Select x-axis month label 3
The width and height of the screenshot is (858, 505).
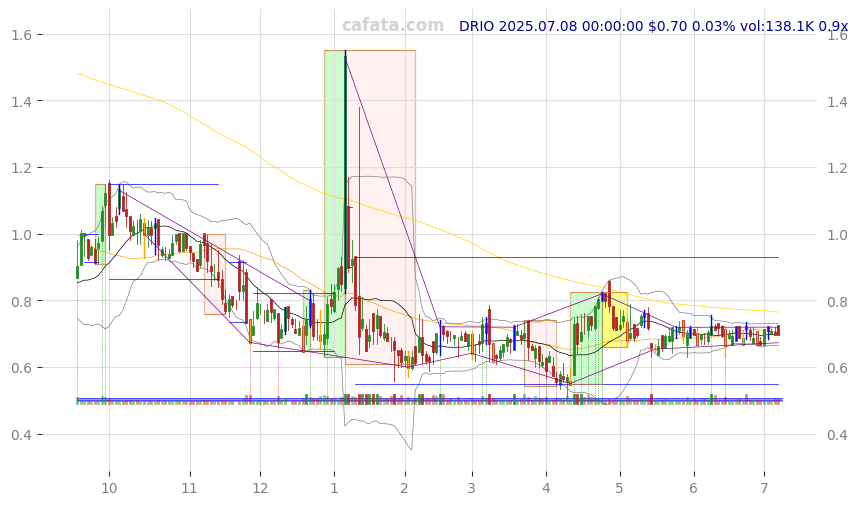[x=472, y=488]
